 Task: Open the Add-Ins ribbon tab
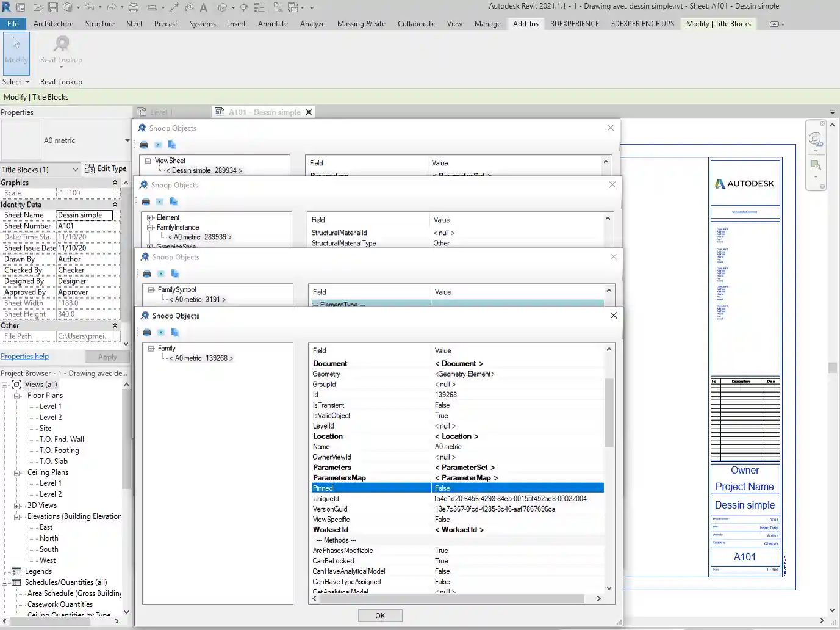coord(525,24)
